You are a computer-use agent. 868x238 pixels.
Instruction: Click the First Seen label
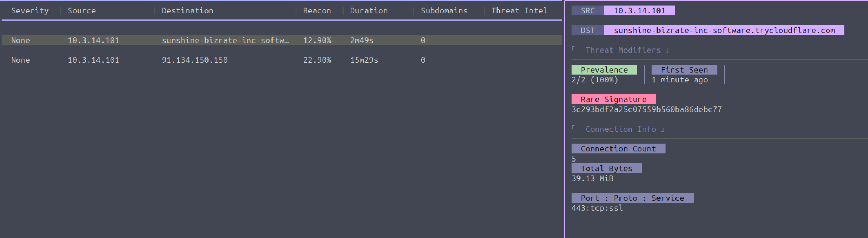(x=684, y=70)
